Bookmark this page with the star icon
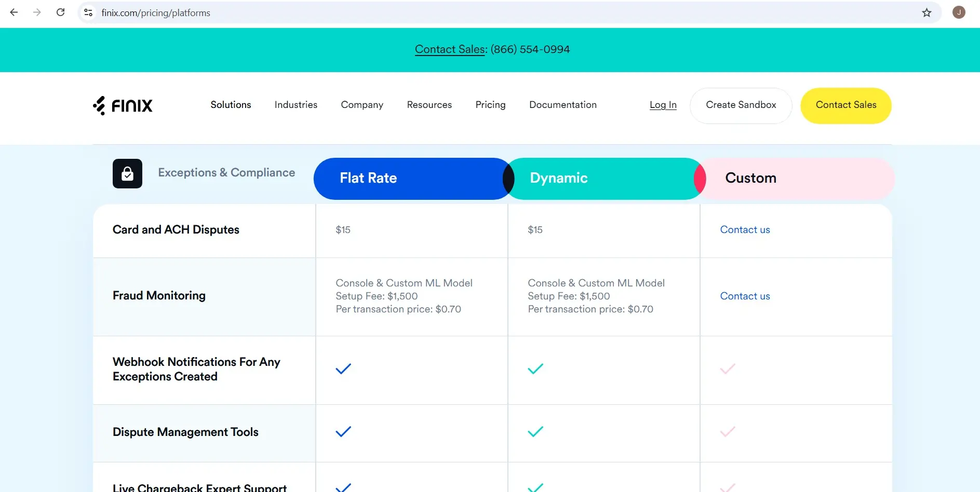This screenshot has height=492, width=980. point(927,13)
